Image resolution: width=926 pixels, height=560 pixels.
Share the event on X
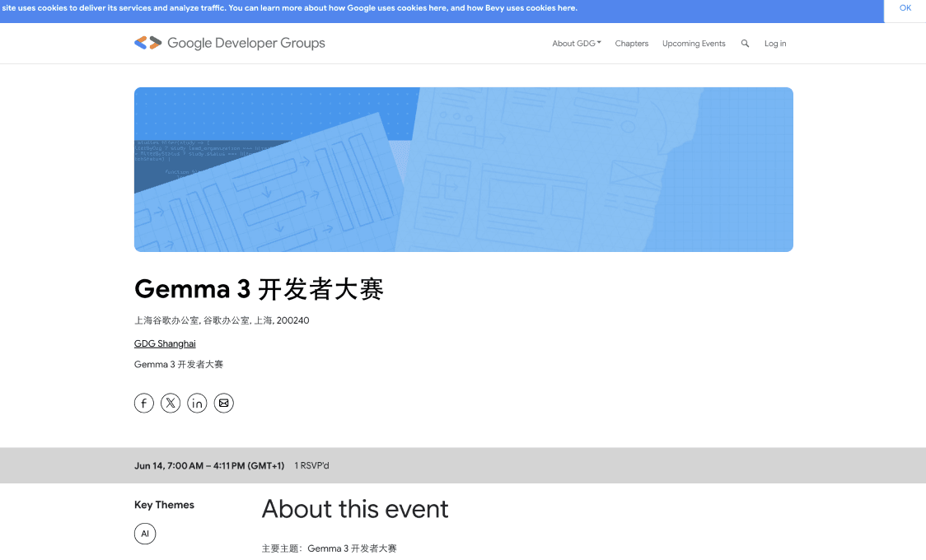[x=171, y=403]
